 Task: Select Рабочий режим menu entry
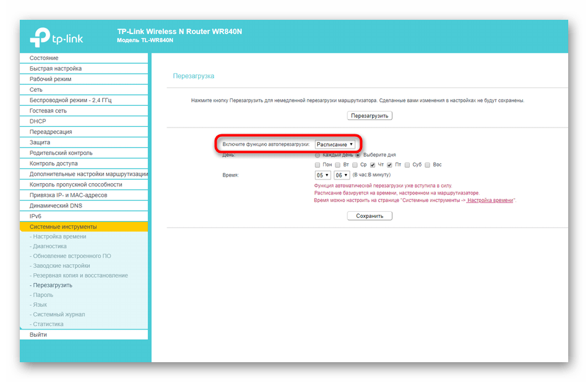click(x=84, y=79)
